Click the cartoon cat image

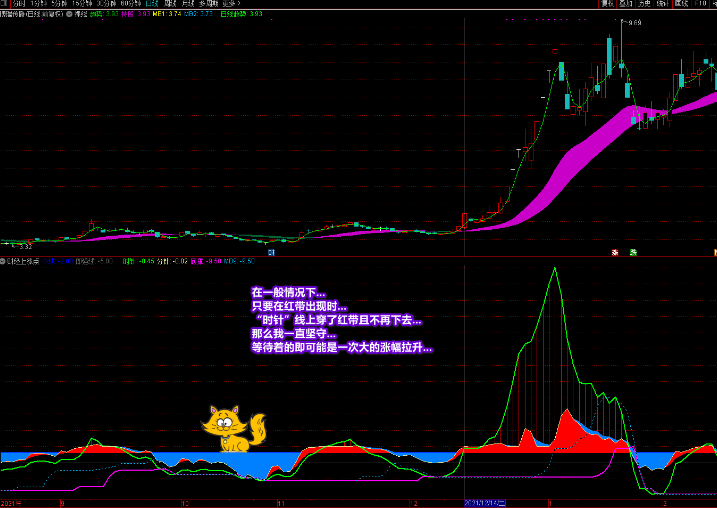pos(234,428)
